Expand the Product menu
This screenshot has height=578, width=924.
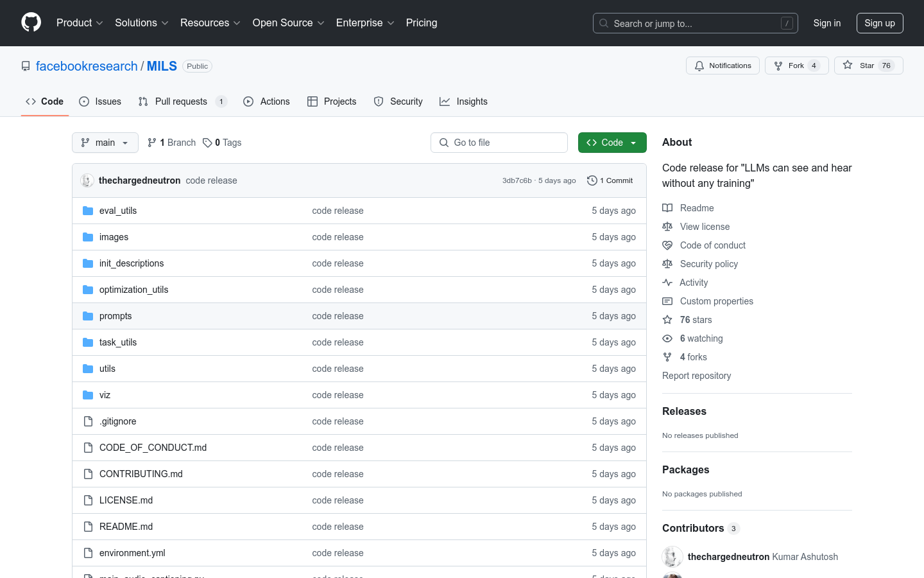tap(80, 23)
